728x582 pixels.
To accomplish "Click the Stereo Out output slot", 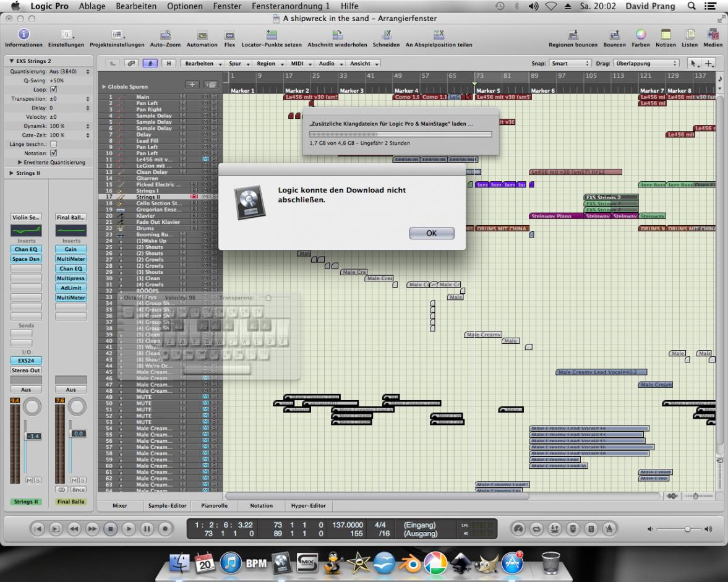I will point(26,370).
